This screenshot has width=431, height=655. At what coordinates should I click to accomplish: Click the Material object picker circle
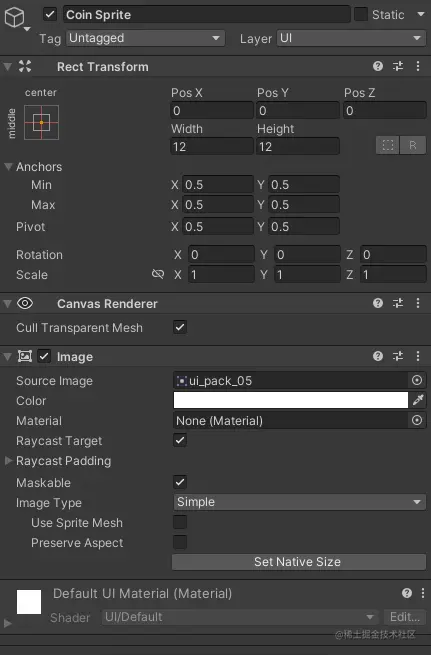pyautogui.click(x=417, y=420)
